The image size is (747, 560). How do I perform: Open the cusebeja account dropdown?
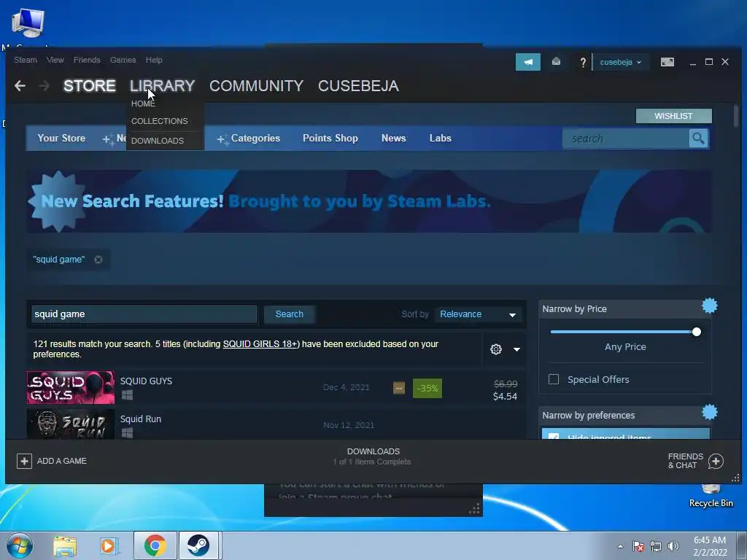click(620, 63)
